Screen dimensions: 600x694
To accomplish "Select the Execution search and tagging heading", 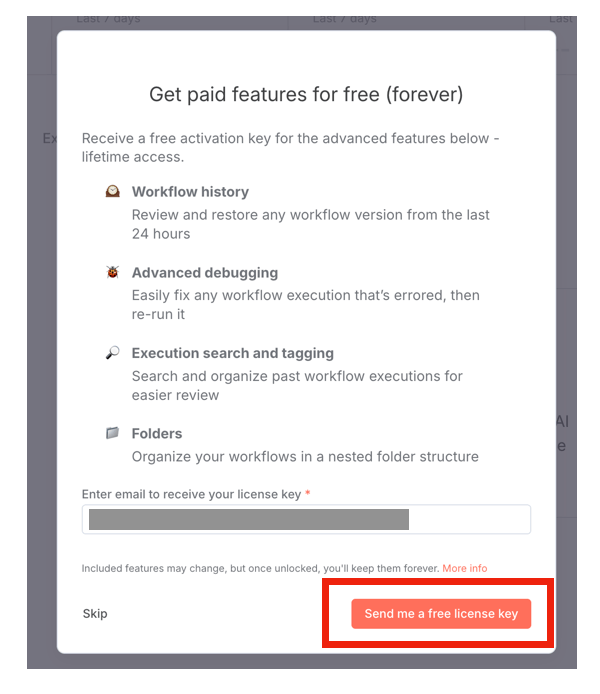I will (233, 353).
